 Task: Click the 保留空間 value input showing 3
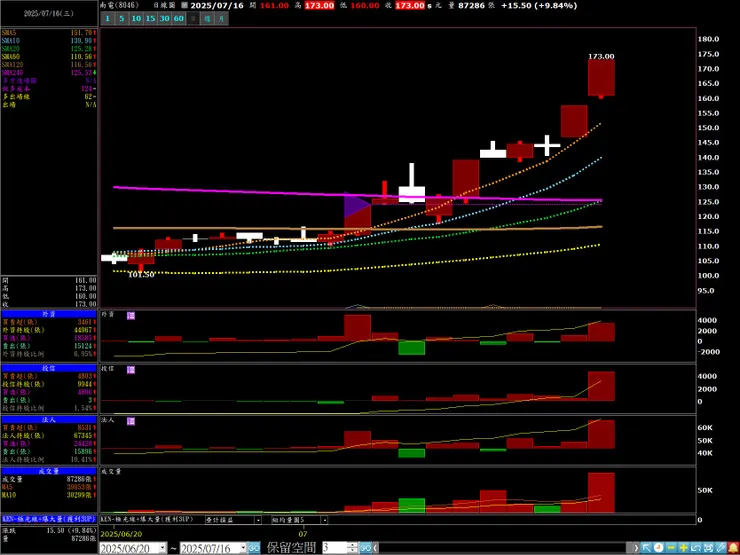335,548
